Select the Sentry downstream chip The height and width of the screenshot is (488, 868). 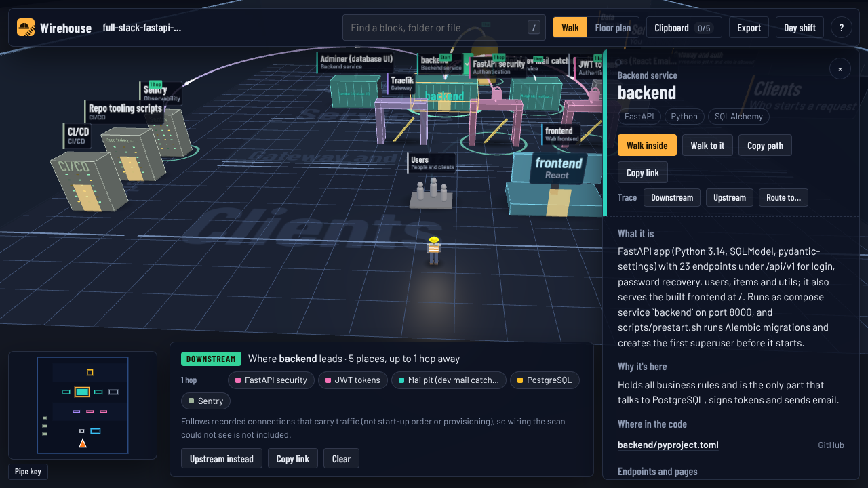205,401
